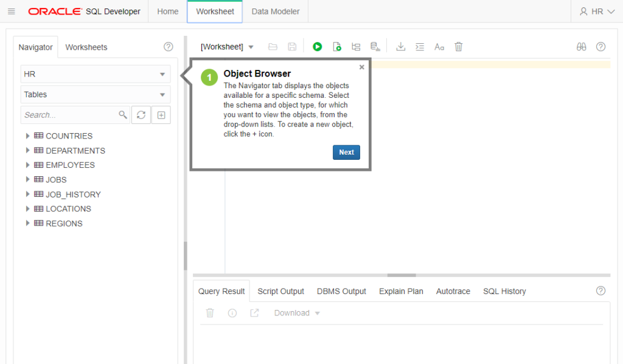Open the Tables object type dropdown

(x=96, y=94)
